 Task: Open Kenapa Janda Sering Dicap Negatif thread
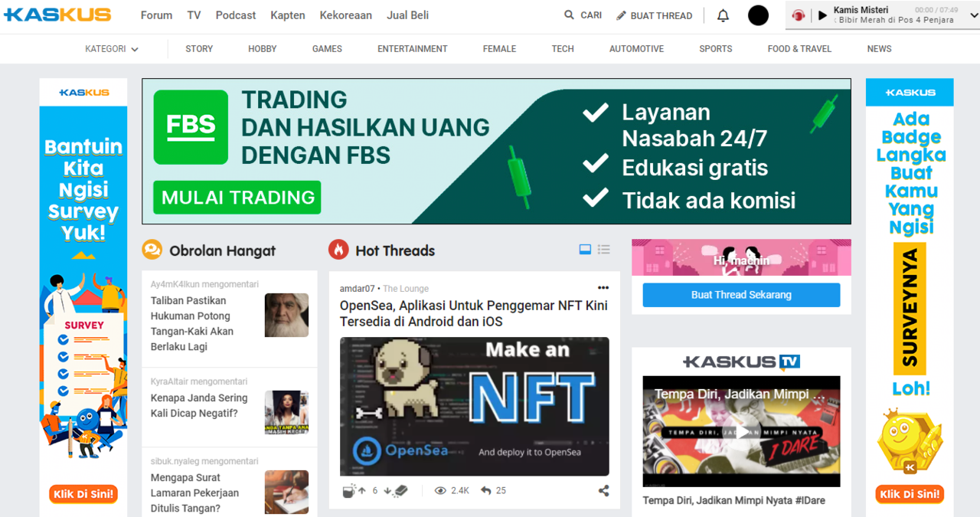click(x=199, y=405)
